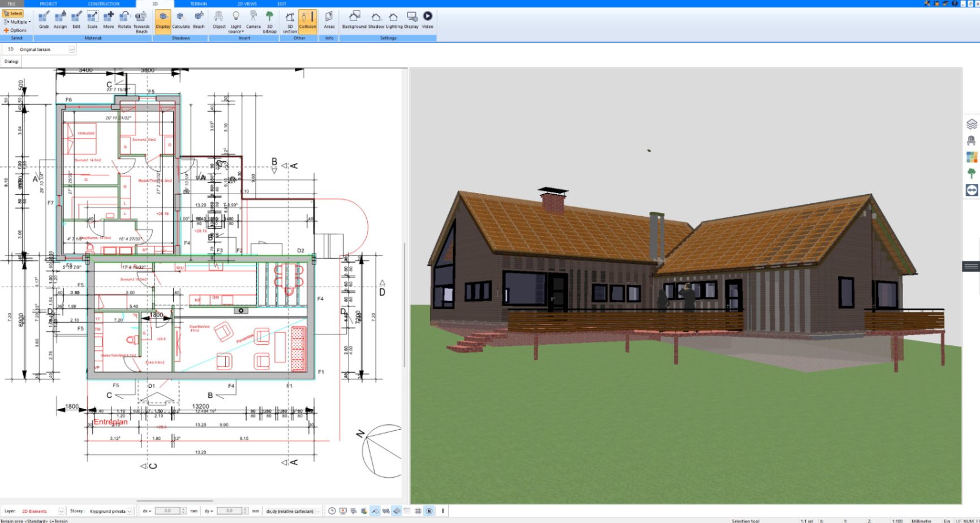Open the Multiple selection dropdown

(x=17, y=22)
